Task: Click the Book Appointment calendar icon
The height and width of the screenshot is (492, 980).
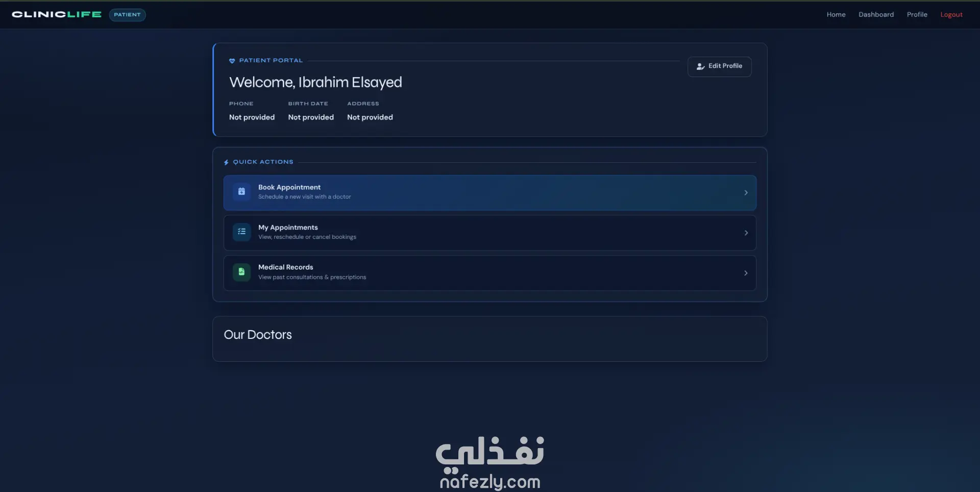Action: click(241, 192)
